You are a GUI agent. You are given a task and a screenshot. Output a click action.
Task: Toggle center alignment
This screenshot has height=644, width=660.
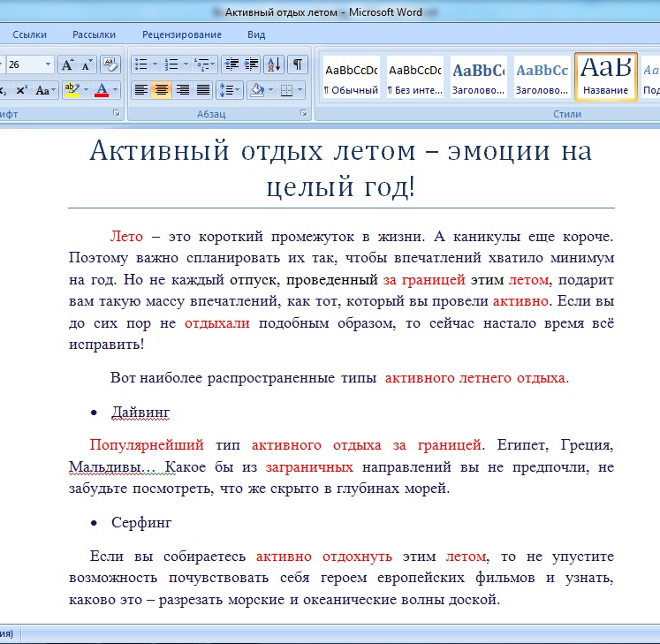tap(161, 90)
